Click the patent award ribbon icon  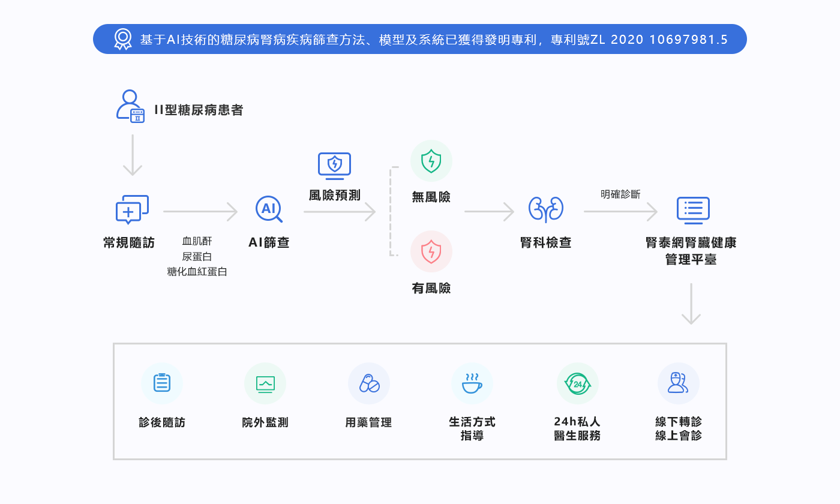tap(123, 39)
